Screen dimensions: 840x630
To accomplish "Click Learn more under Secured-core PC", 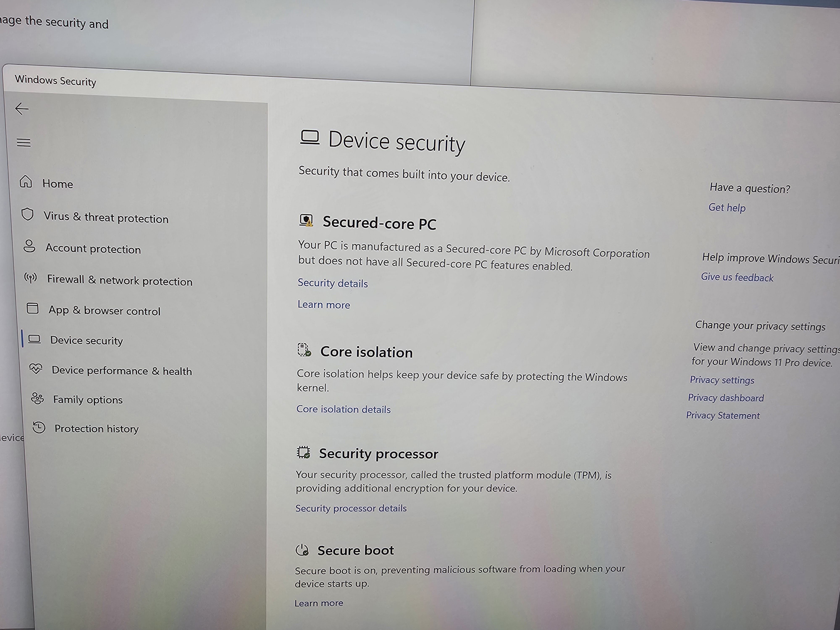I will (324, 304).
